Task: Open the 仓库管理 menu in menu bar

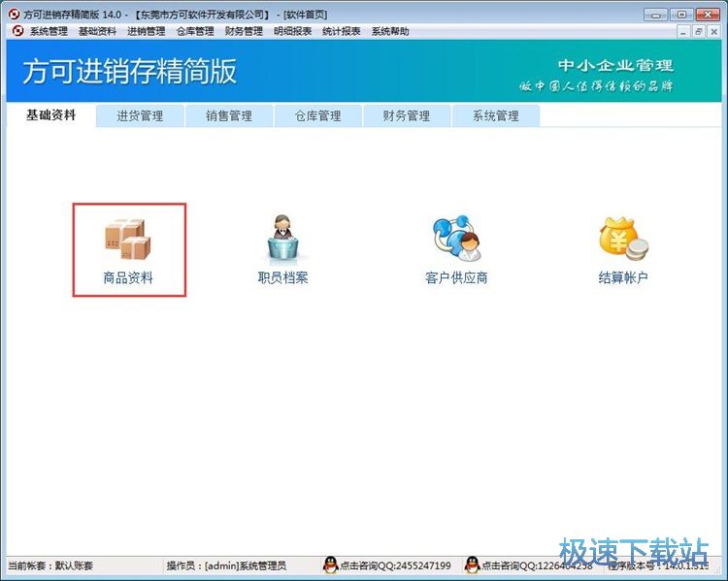Action: (x=195, y=31)
